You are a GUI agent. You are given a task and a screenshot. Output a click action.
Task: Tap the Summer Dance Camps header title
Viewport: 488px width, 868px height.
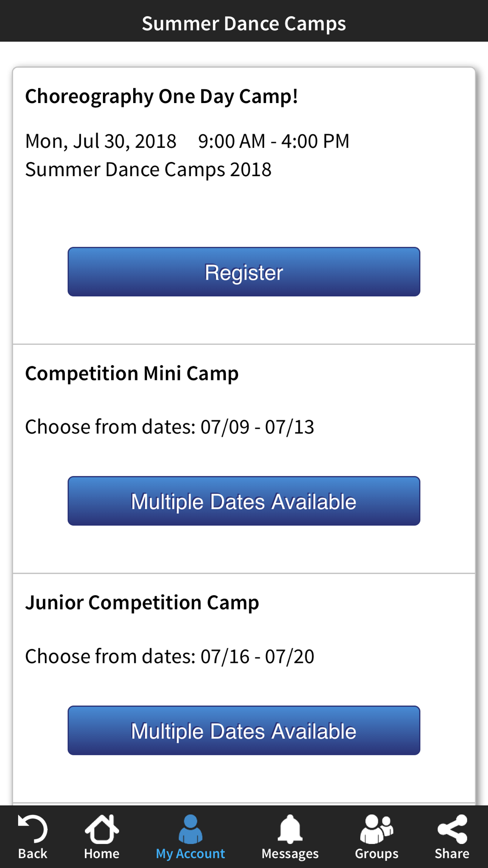pyautogui.click(x=244, y=23)
